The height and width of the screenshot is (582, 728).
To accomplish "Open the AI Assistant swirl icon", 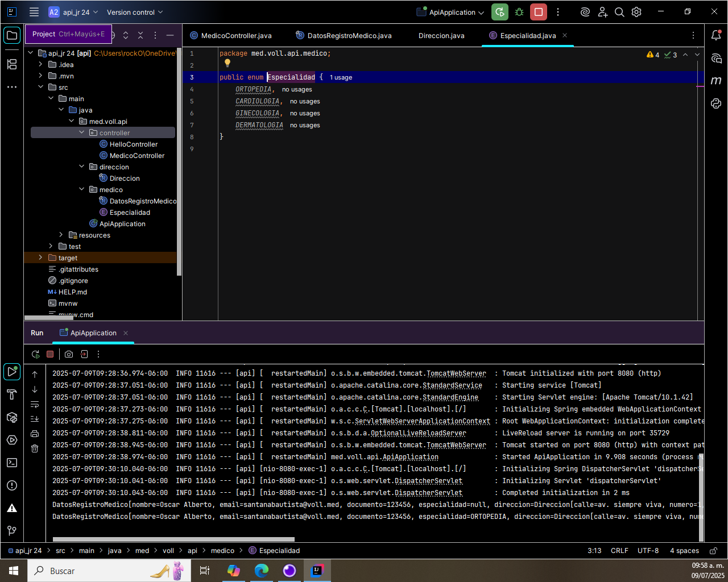I will pos(585,12).
